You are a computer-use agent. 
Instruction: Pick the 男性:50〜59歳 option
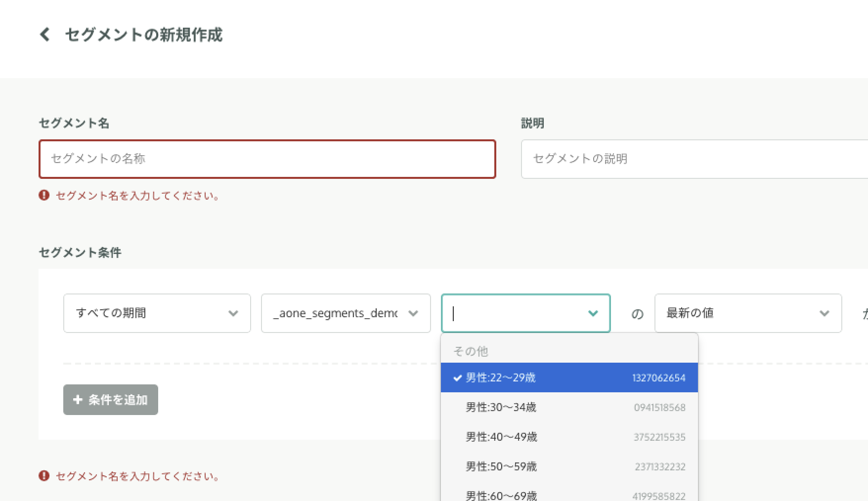[569, 467]
